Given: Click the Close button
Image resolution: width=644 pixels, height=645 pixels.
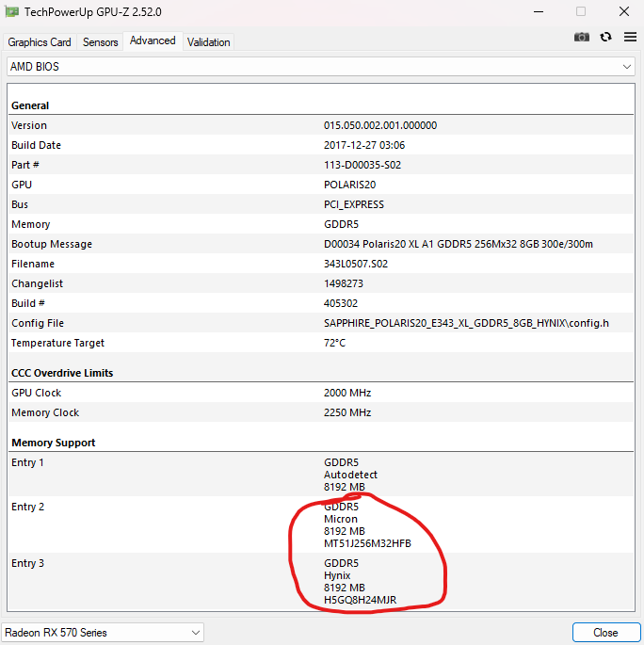Looking at the screenshot, I should (x=605, y=632).
